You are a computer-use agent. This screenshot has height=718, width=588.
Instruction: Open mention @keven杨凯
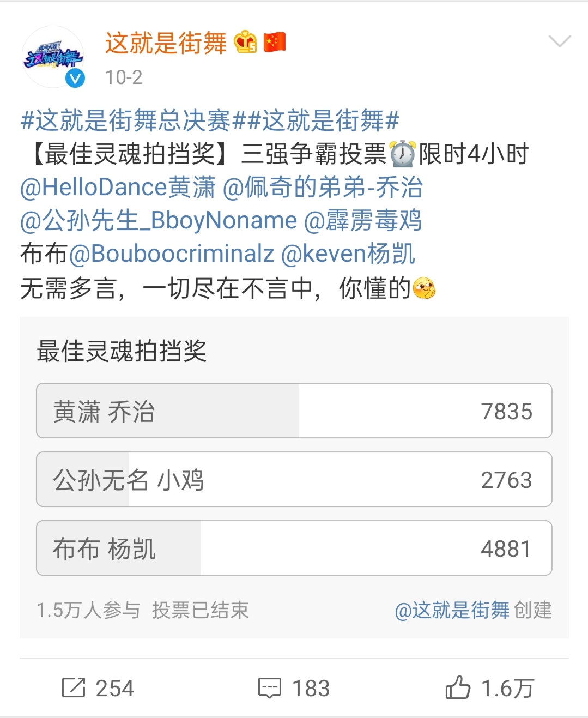pyautogui.click(x=348, y=254)
